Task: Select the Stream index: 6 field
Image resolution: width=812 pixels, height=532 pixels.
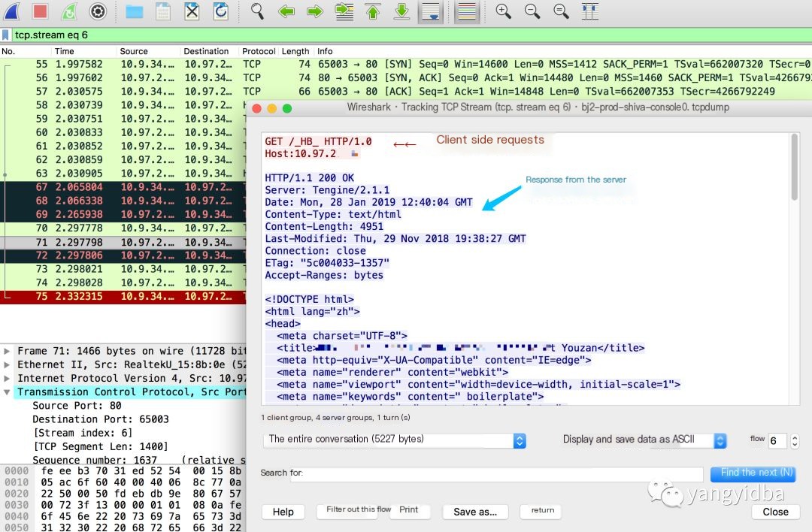Action: point(83,433)
